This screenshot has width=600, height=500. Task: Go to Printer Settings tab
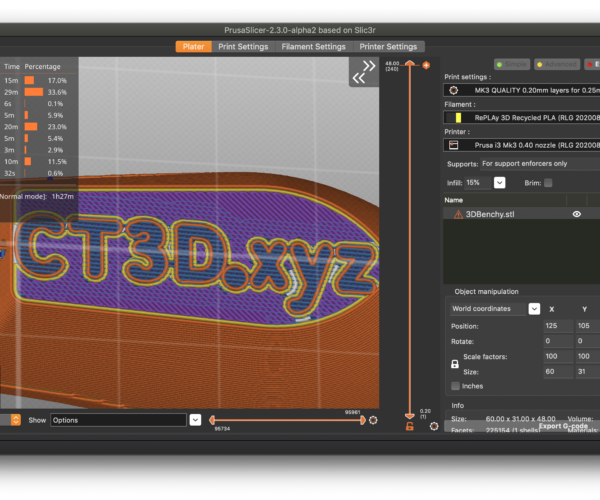(x=388, y=47)
